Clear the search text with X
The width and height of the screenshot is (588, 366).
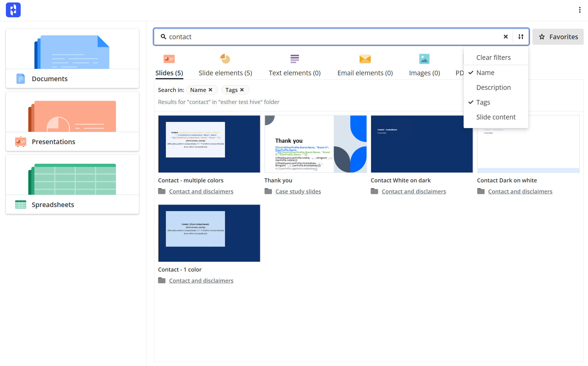[x=506, y=37]
